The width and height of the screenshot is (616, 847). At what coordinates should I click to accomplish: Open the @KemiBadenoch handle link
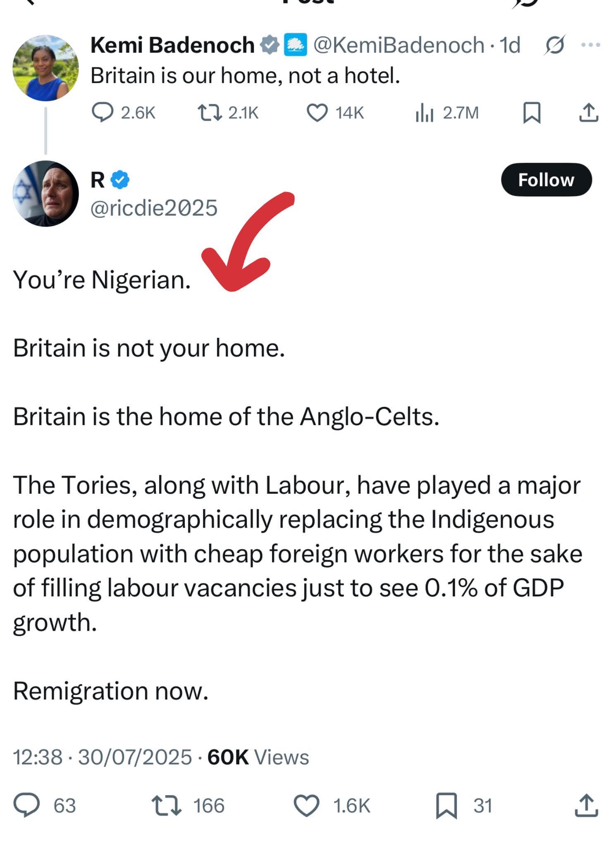tap(399, 45)
